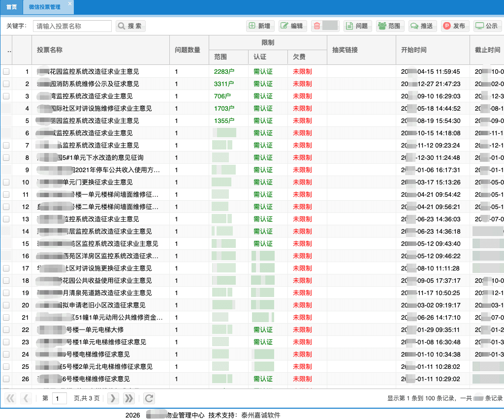This screenshot has width=504, height=420.
Task: Click the 编辑 (edit) toolbar button
Action: pyautogui.click(x=292, y=26)
